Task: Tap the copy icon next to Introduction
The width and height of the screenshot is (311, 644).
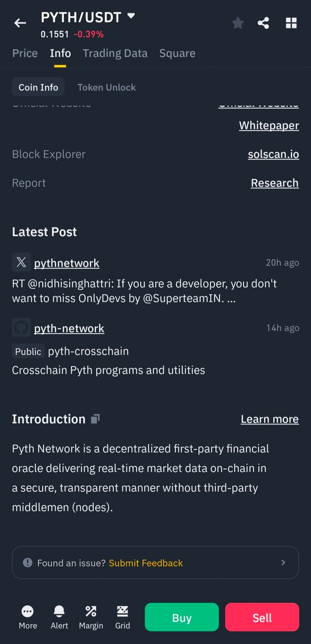Action: click(95, 419)
